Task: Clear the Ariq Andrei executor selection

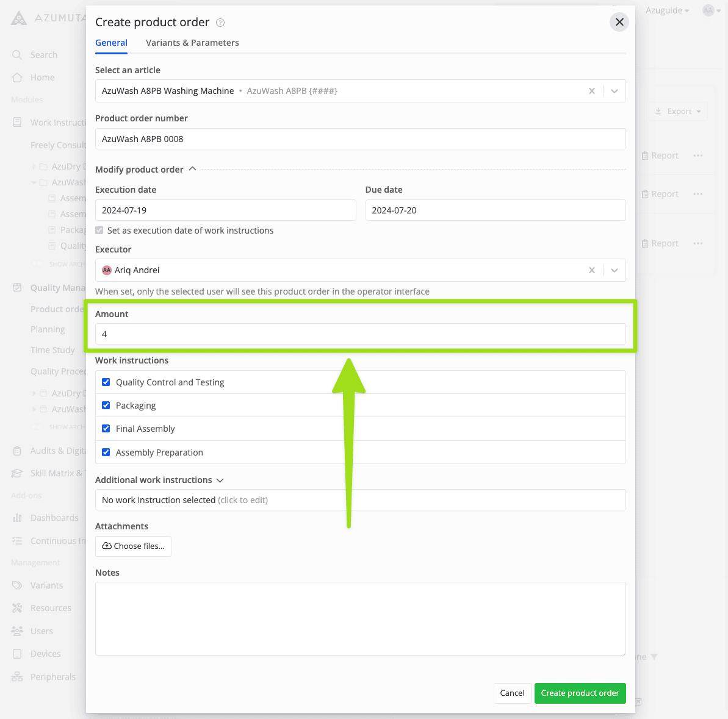Action: click(591, 270)
